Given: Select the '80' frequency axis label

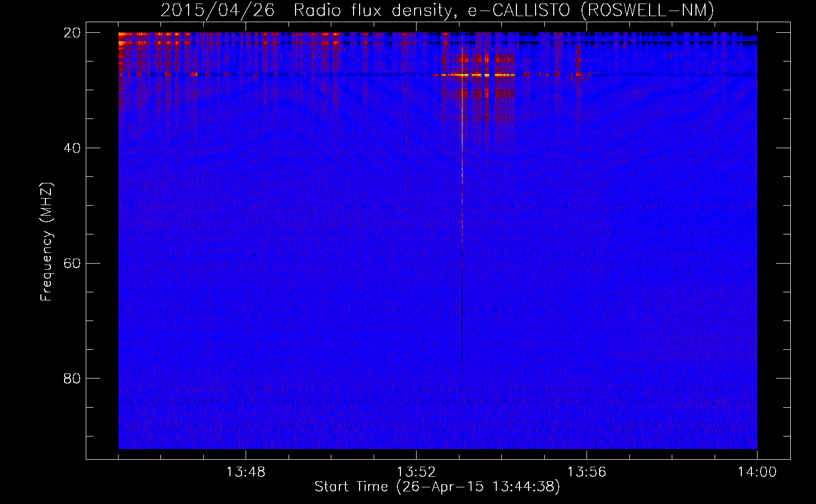Looking at the screenshot, I should coord(72,379).
